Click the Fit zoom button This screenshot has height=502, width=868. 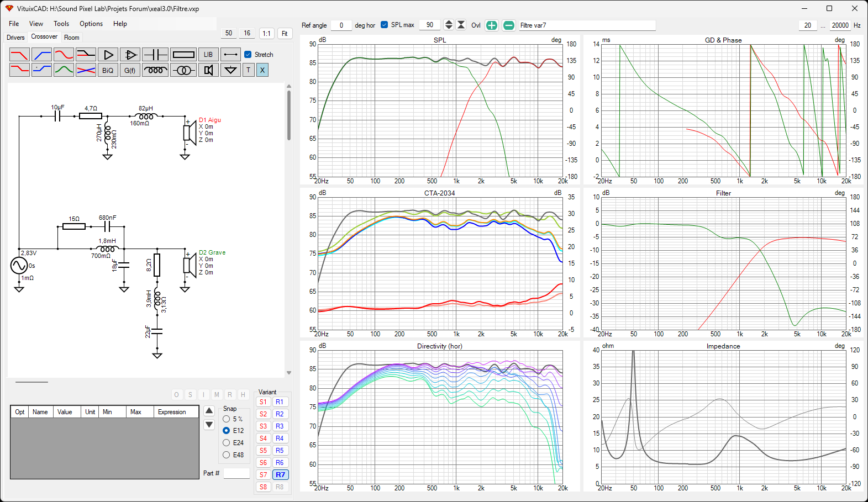tap(285, 34)
